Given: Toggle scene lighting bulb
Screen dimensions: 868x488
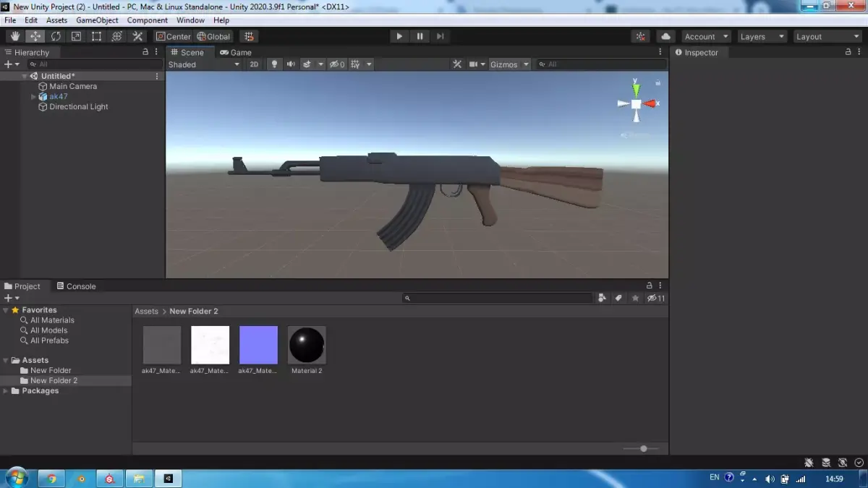Looking at the screenshot, I should click(x=274, y=64).
